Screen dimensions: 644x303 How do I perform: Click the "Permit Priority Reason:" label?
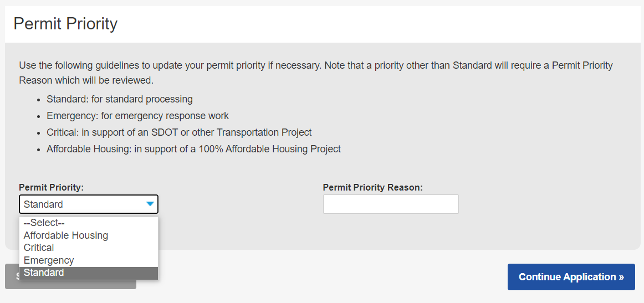click(372, 188)
